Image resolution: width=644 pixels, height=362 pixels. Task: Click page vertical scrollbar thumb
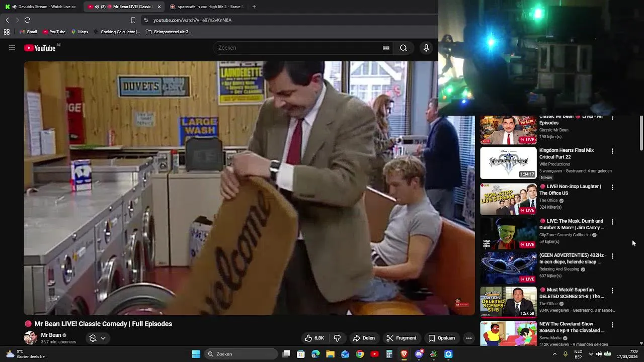click(x=641, y=133)
